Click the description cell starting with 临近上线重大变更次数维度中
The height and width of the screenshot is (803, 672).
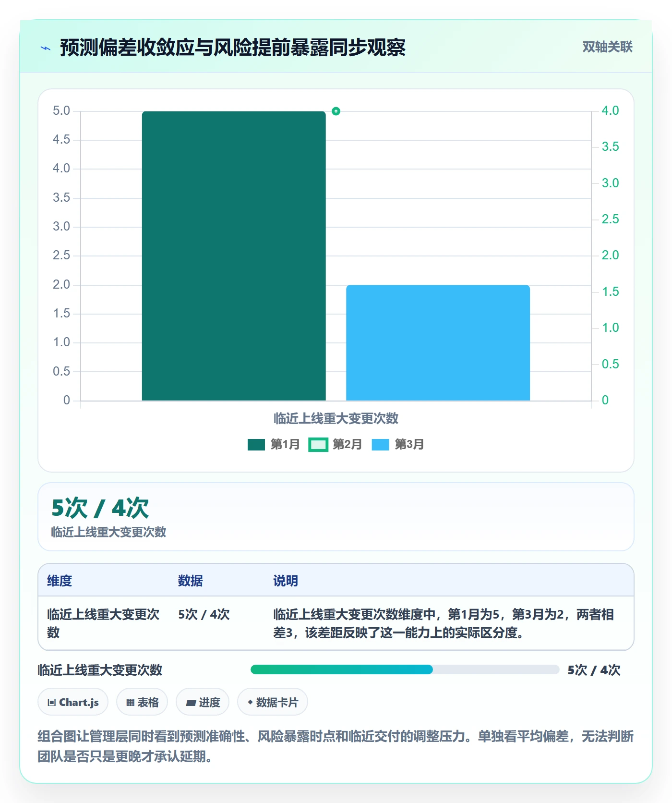pyautogui.click(x=444, y=623)
